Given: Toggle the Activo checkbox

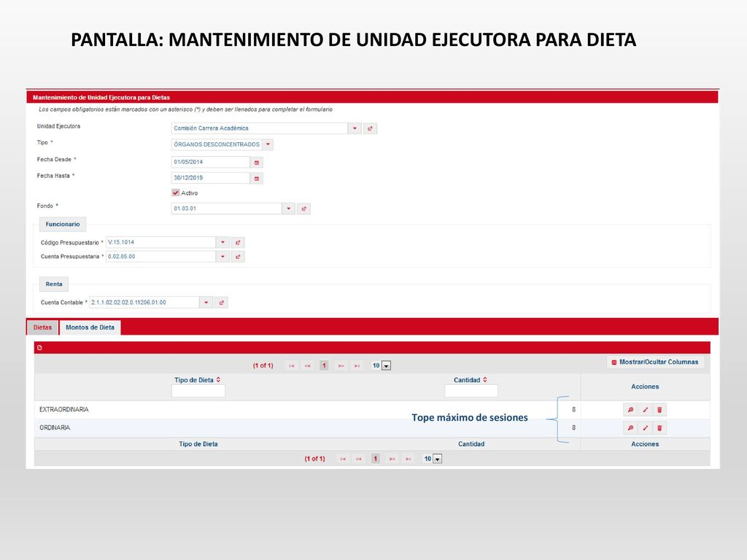Looking at the screenshot, I should click(x=176, y=192).
